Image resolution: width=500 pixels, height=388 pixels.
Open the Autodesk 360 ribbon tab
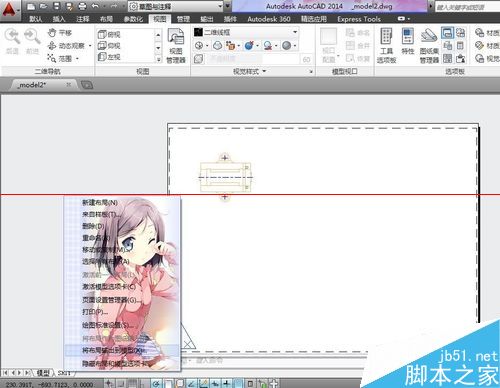(x=269, y=19)
